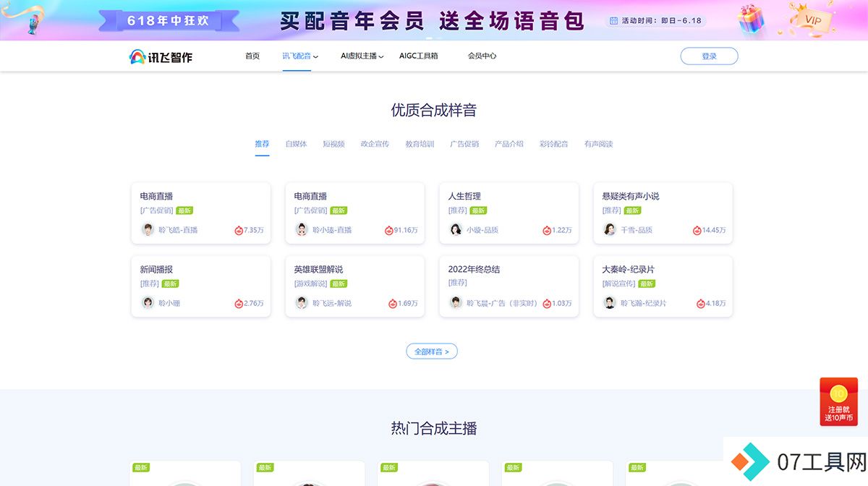Click voice name 千雪-品质
Viewport: 868px width, 486px height.
(x=637, y=230)
